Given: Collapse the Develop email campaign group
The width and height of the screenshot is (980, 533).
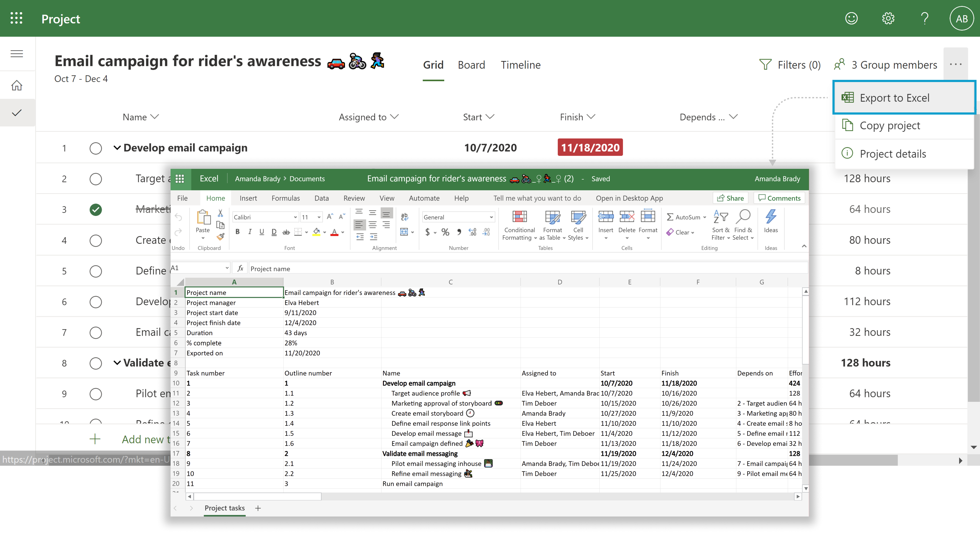Looking at the screenshot, I should coord(117,148).
